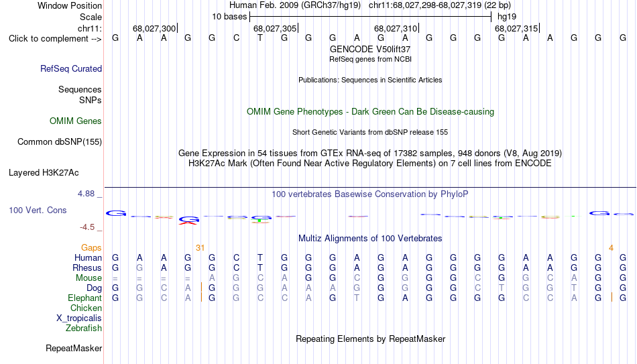Click the gap count 4
This screenshot has width=637, height=364.
click(x=611, y=248)
